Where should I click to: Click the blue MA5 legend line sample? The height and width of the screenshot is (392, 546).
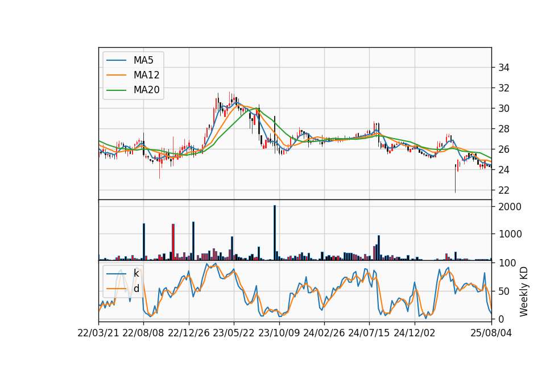pyautogui.click(x=116, y=60)
